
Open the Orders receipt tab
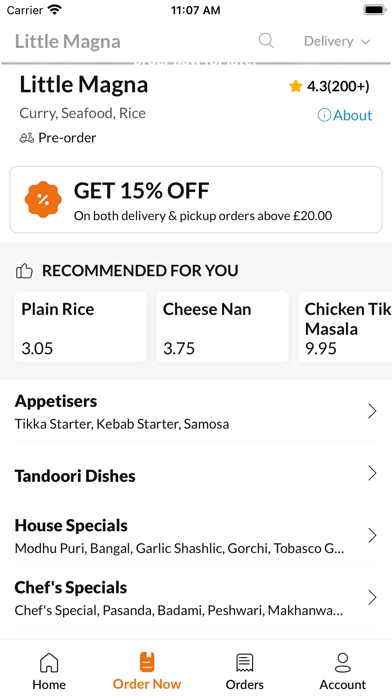pos(245,671)
